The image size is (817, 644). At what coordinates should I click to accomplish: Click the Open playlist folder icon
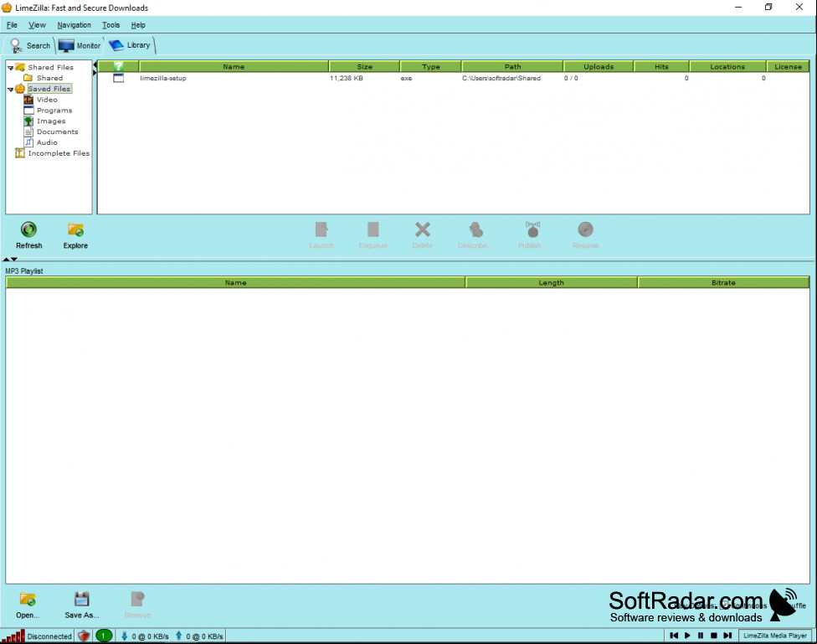pyautogui.click(x=28, y=599)
